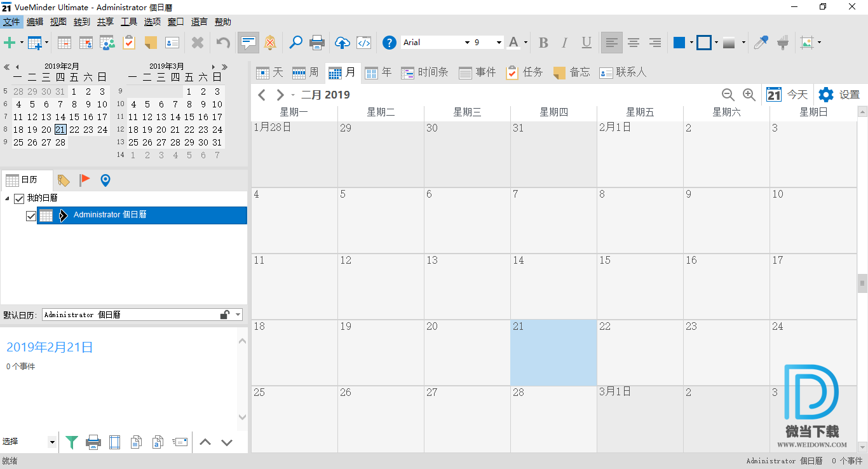Click the contact card toolbar icon
Viewport: 868px width, 469px height.
click(x=172, y=43)
